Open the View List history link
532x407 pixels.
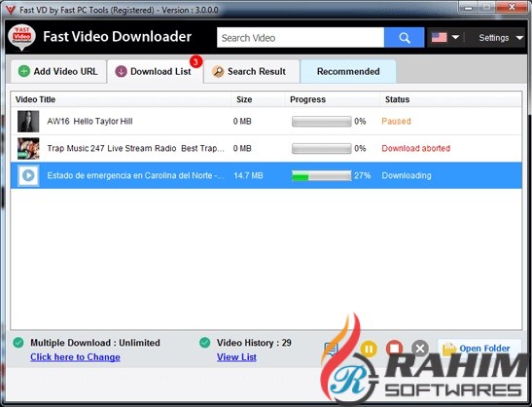click(236, 357)
